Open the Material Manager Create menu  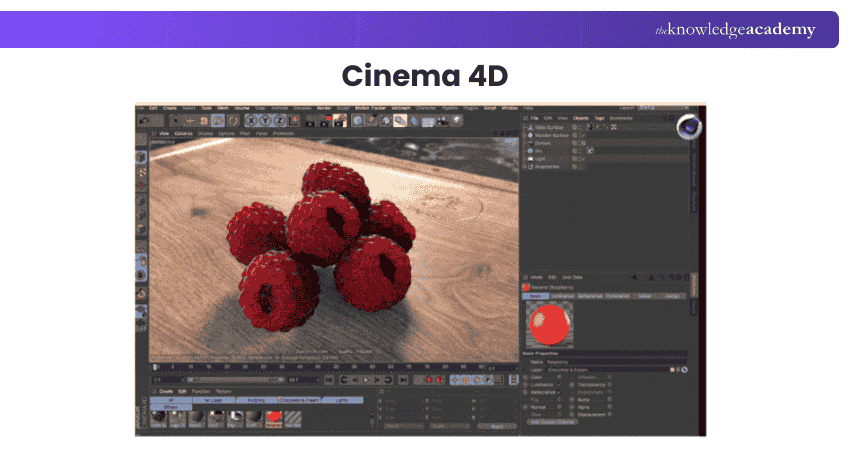166,391
